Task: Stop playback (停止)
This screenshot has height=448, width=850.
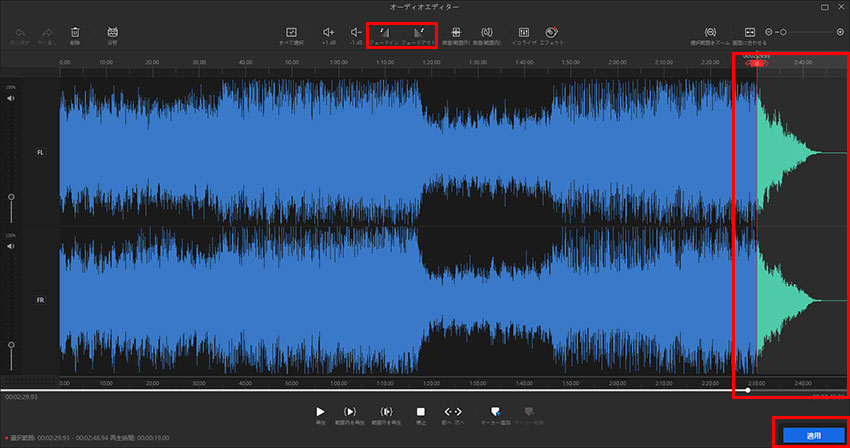Action: 421,415
